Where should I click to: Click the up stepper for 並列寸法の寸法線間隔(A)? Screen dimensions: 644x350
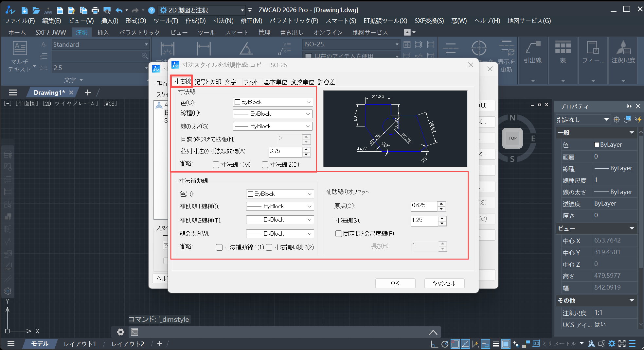tap(306, 149)
